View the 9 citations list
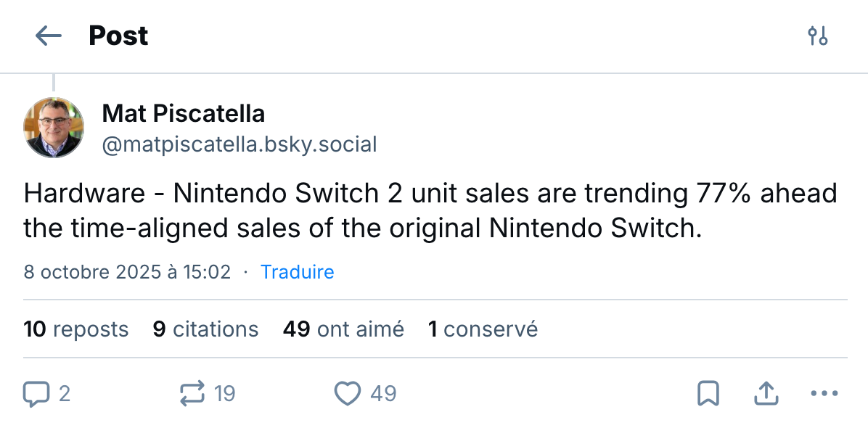This screenshot has width=868, height=428. click(205, 329)
